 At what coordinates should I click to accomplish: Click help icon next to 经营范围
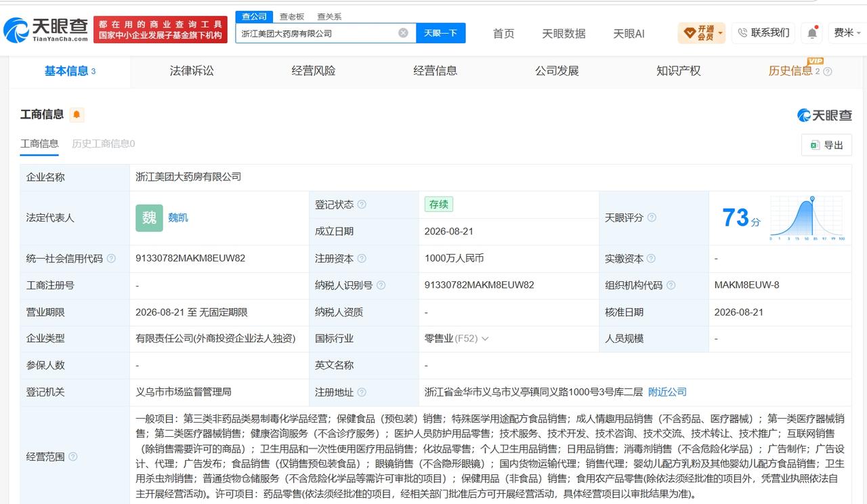pos(72,457)
